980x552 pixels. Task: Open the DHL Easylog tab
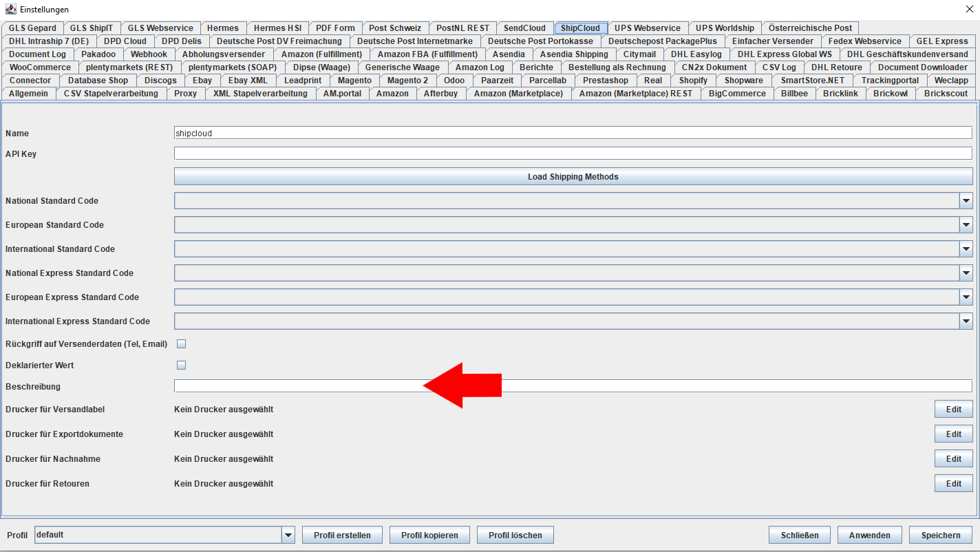tap(696, 54)
